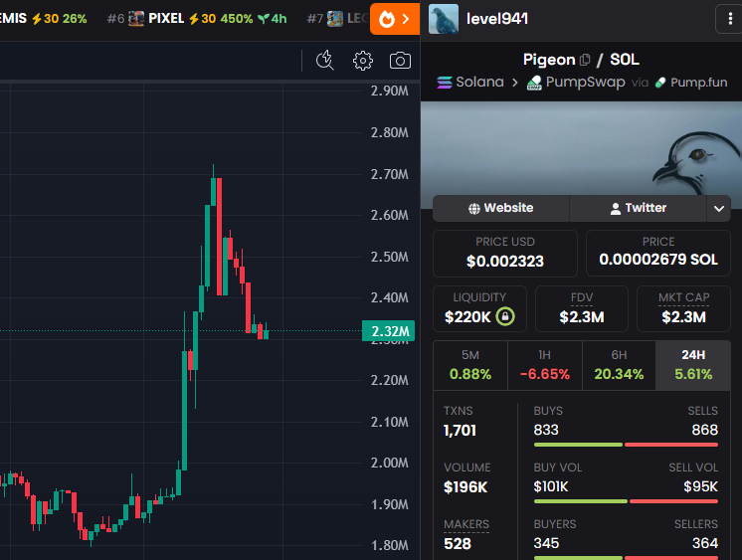This screenshot has height=560, width=742.
Task: Click BUYERS count 345
Action: point(546,543)
